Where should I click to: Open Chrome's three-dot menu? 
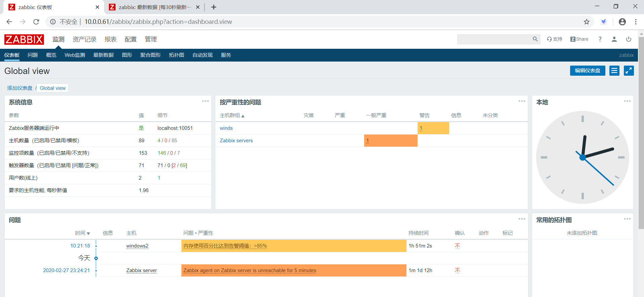[636, 22]
